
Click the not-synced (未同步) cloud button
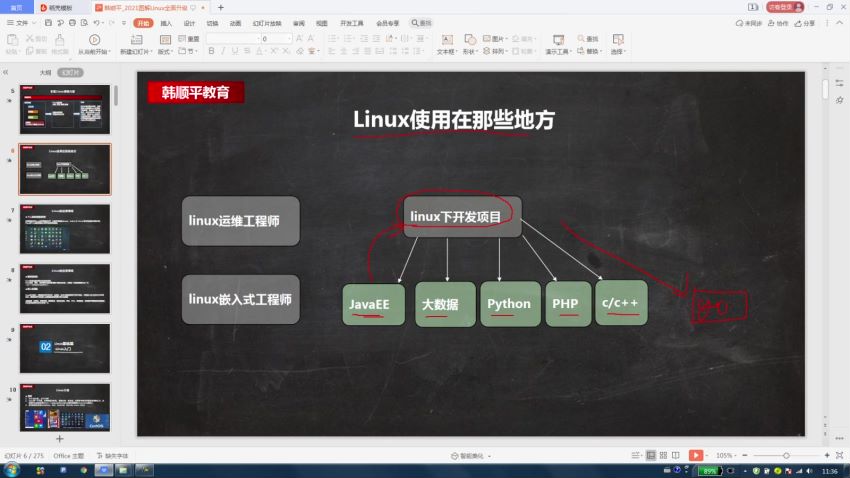pos(749,23)
